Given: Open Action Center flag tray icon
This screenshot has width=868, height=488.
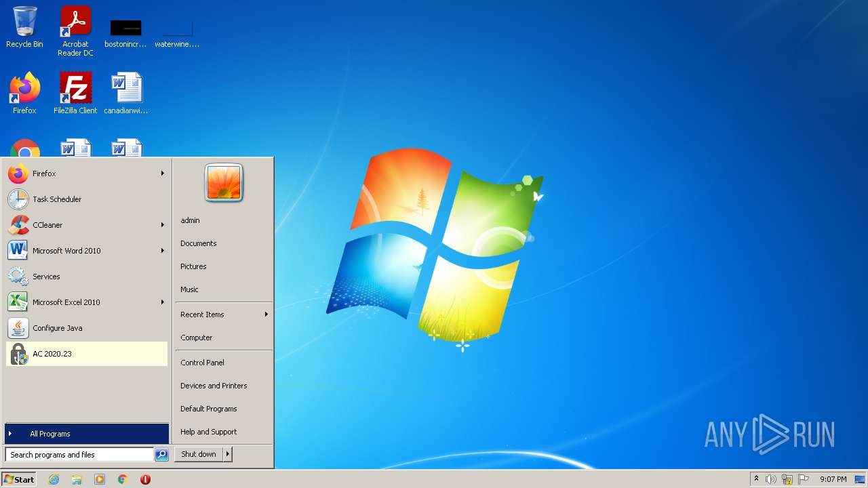Looking at the screenshot, I should coord(804,479).
